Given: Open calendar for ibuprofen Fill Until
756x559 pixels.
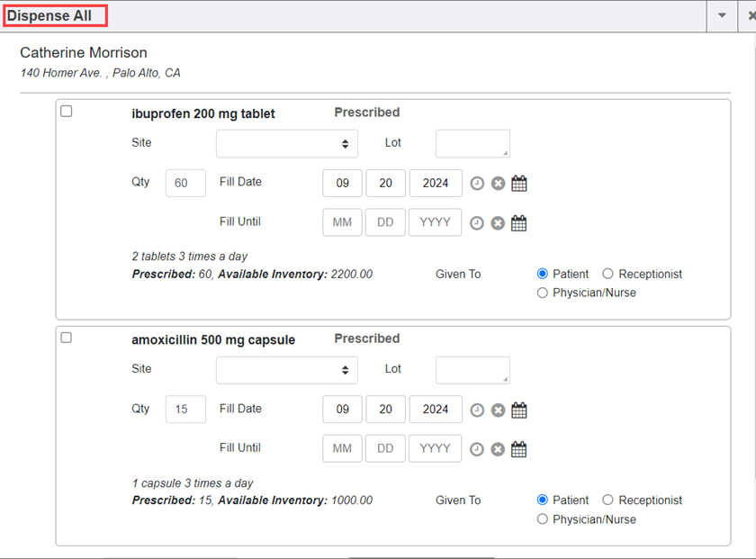Looking at the screenshot, I should 519,223.
